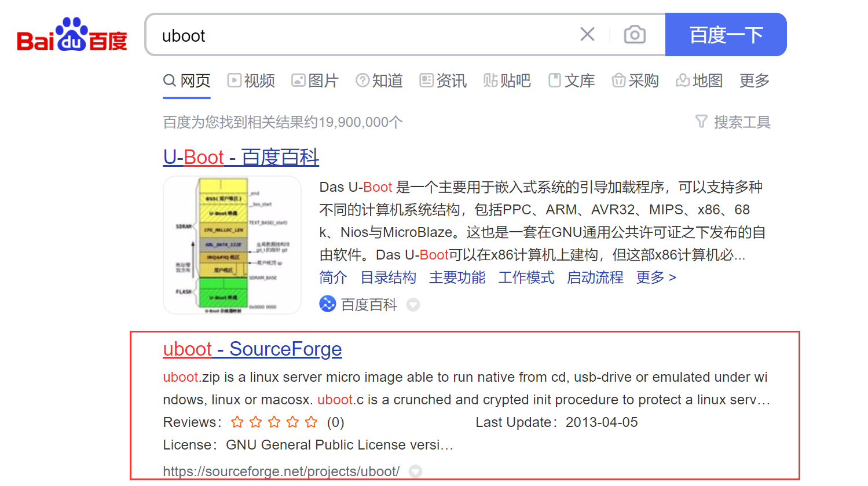Open 搜索工具 filter options
868x486 pixels.
[733, 122]
